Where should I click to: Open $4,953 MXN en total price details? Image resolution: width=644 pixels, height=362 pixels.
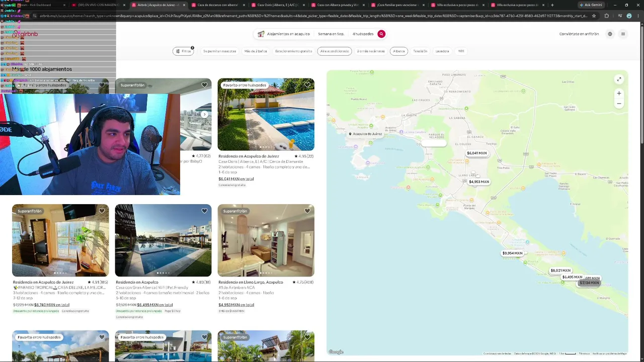point(236,305)
